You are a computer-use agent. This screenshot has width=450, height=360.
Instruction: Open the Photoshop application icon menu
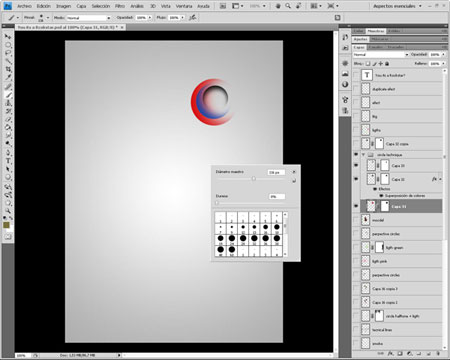tap(7, 6)
